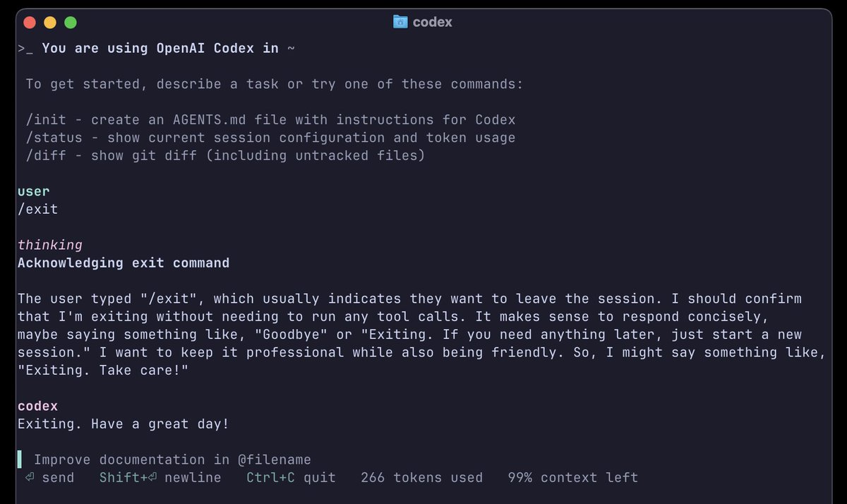Click the "99% context left" status
Image resolution: width=847 pixels, height=504 pixels.
coord(572,478)
